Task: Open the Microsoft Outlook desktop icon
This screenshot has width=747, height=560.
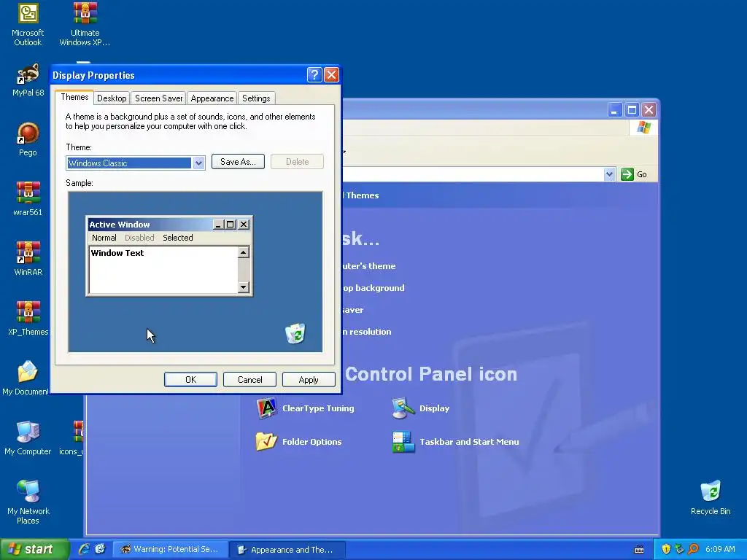Action: tap(28, 25)
